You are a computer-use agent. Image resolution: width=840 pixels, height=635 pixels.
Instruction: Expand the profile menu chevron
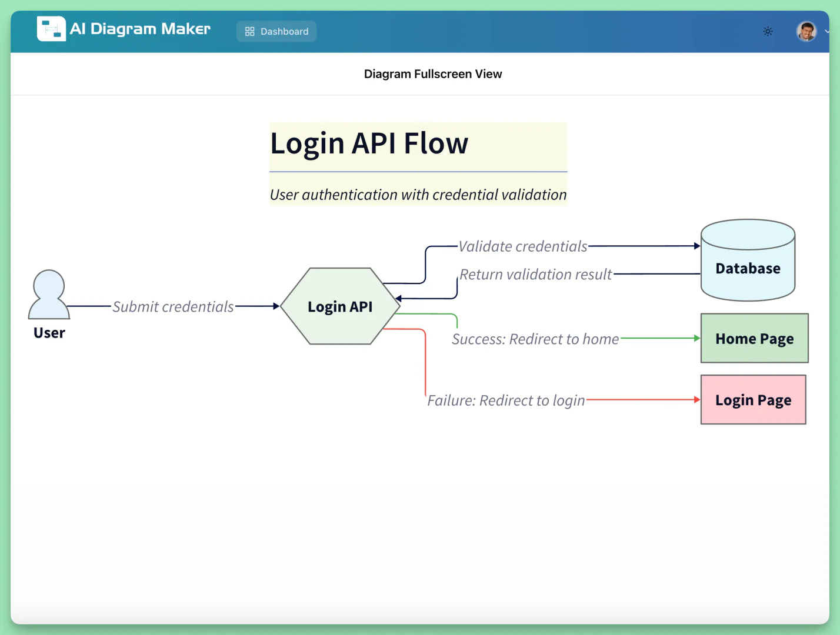click(826, 32)
